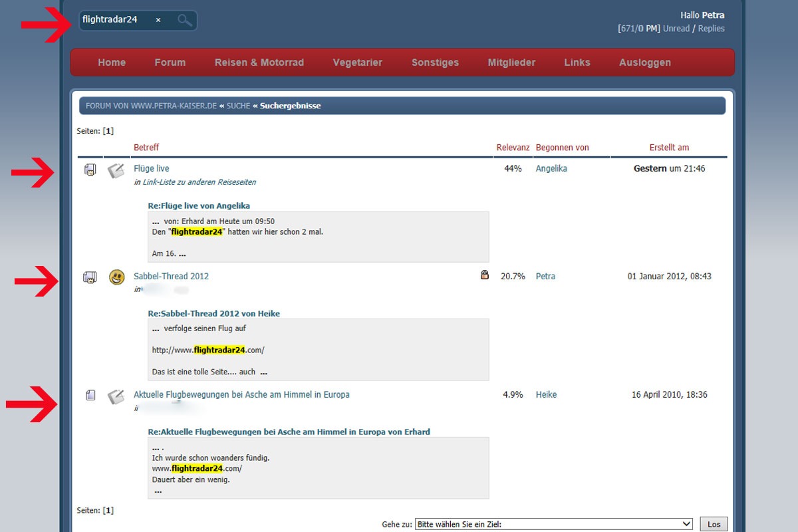Clear search text with the × icon
This screenshot has width=798, height=532.
[x=158, y=20]
